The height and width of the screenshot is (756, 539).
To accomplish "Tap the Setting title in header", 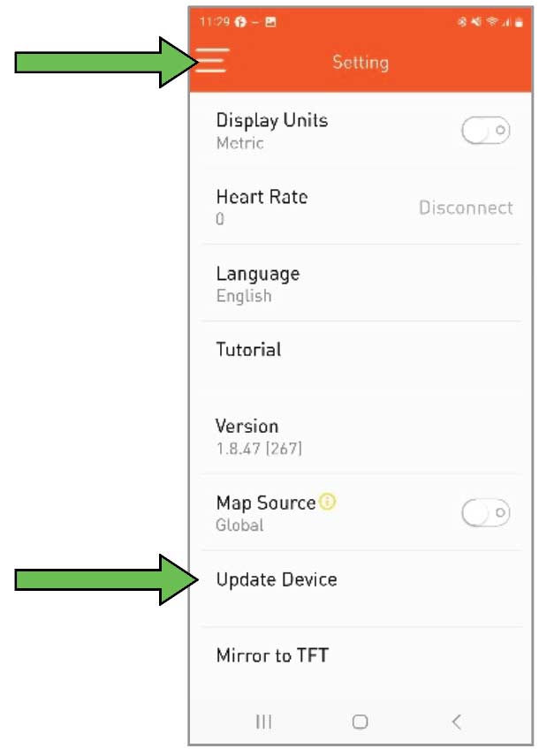I will click(361, 63).
